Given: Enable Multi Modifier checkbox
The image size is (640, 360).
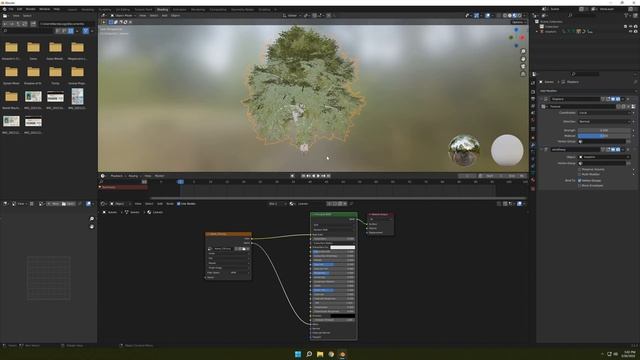Looking at the screenshot, I should coord(580,174).
